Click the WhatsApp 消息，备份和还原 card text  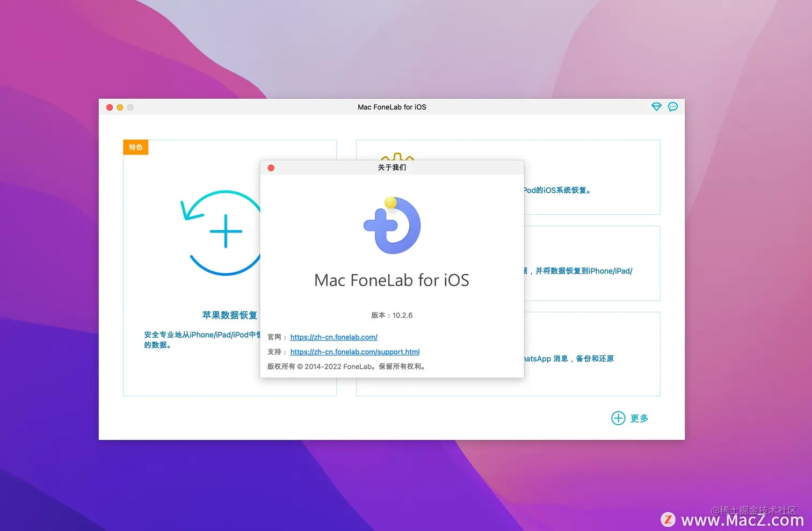(569, 359)
